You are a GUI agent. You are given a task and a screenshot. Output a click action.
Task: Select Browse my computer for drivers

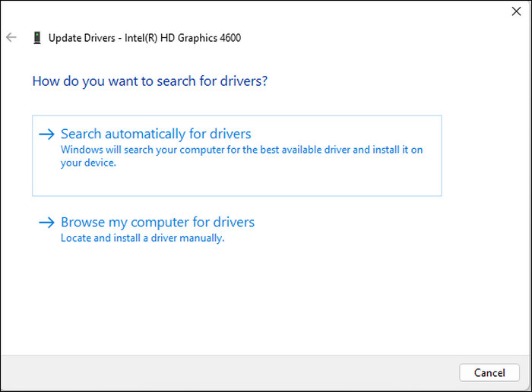[x=157, y=223]
